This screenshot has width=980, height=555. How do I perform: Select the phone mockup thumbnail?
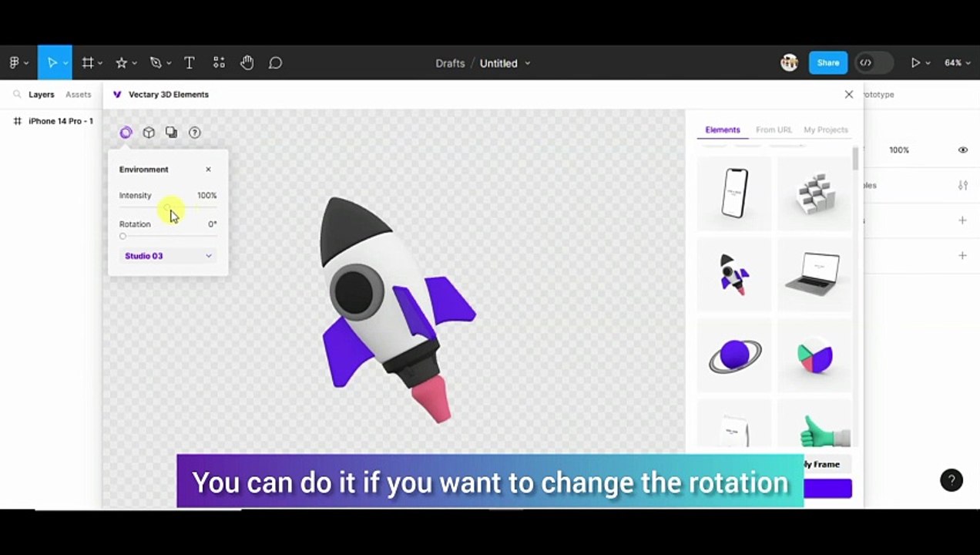click(734, 193)
